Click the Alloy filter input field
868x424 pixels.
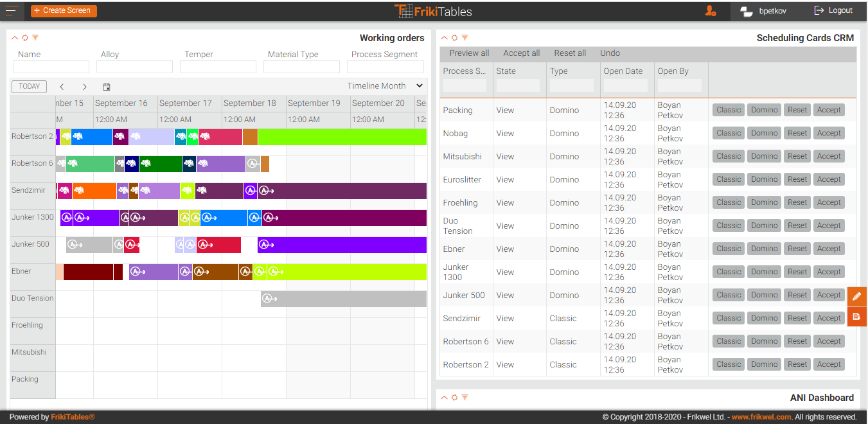pos(134,67)
